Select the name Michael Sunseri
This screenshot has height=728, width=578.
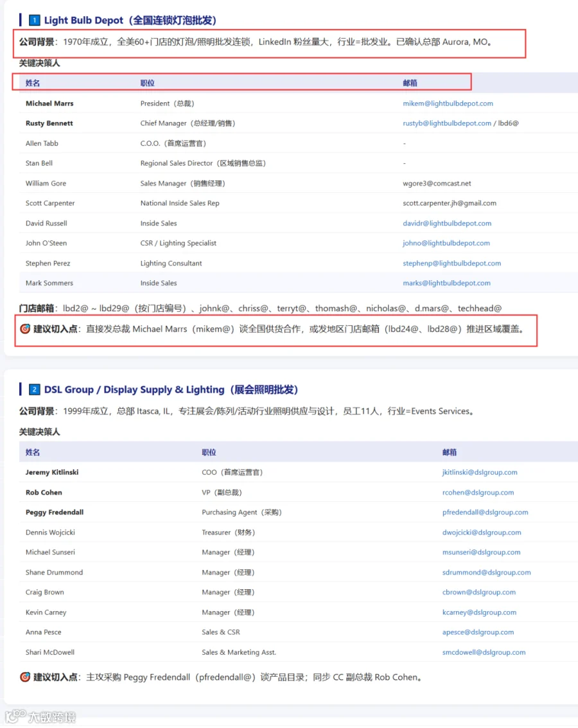50,553
